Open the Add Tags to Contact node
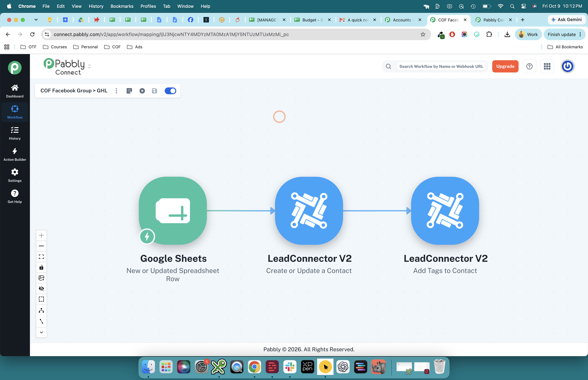The image size is (588, 380). click(x=445, y=210)
